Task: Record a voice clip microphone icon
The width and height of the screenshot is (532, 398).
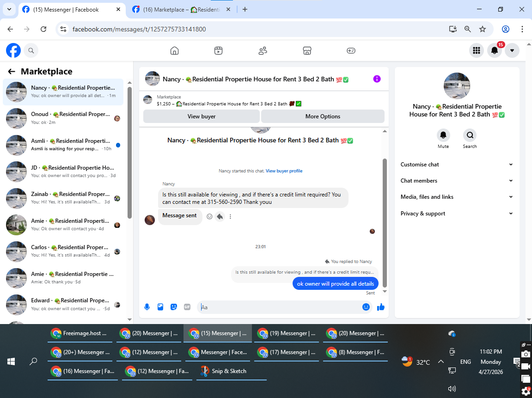Action: coord(147,307)
